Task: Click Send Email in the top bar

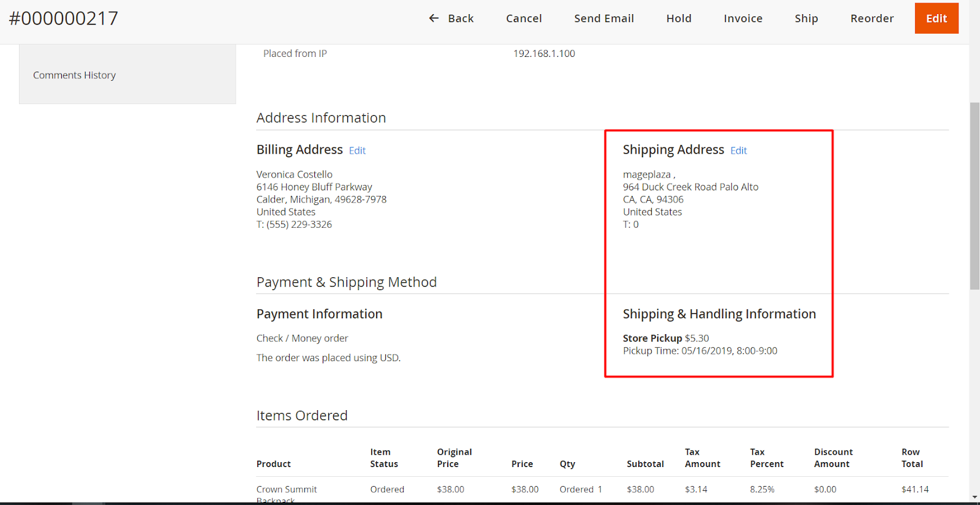Action: click(x=603, y=18)
